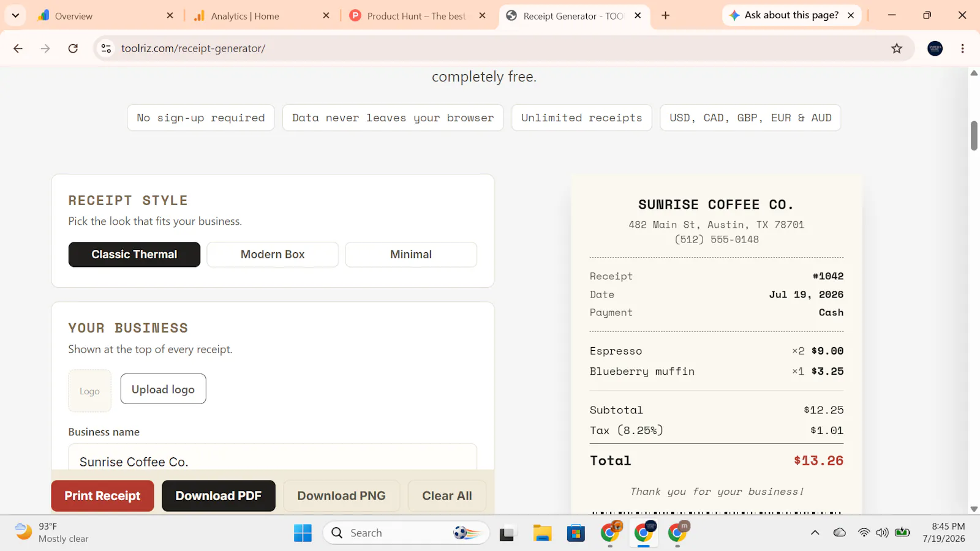
Task: Open the battery status icon
Action: [902, 533]
